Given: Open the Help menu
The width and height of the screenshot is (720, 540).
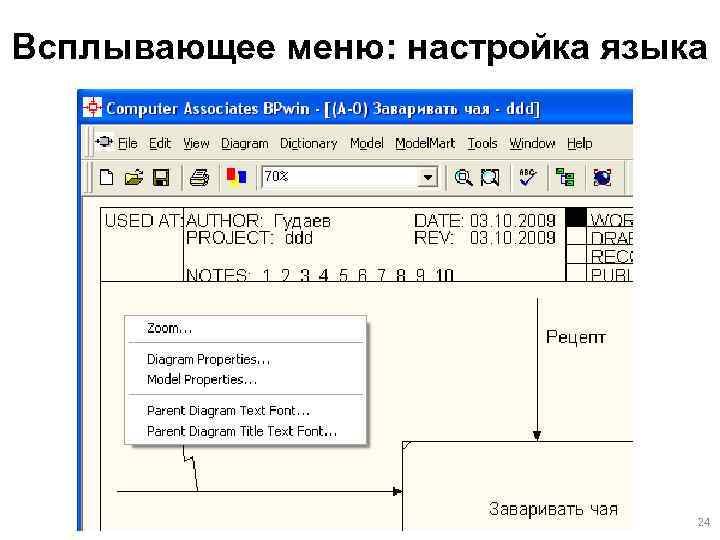Looking at the screenshot, I should (x=579, y=143).
